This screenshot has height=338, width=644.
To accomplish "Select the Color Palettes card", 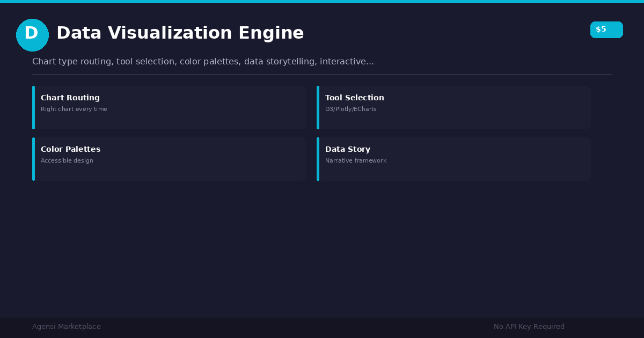I will click(169, 159).
